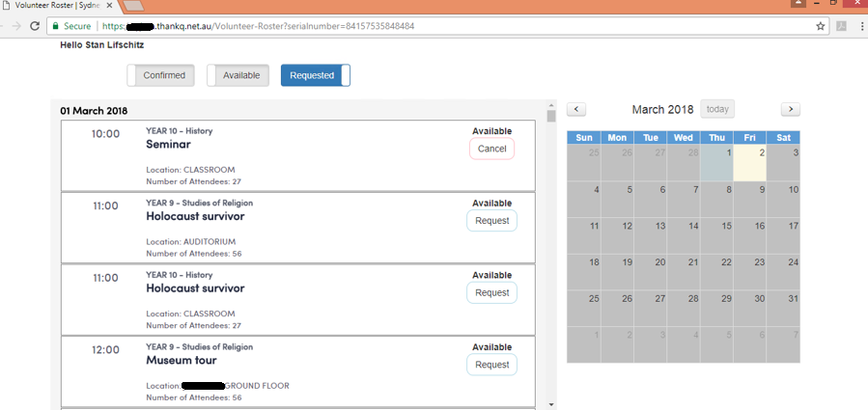This screenshot has height=410, width=868.
Task: Click the Secure padlock site info icon
Action: [56, 26]
